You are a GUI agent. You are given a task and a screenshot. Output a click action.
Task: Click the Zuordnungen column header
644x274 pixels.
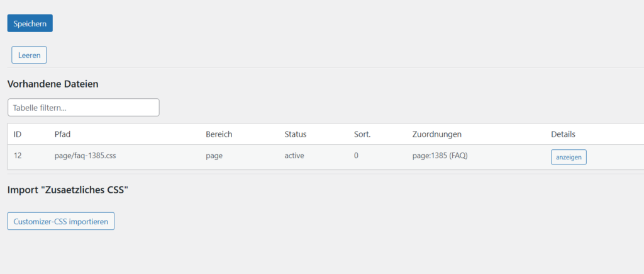pyautogui.click(x=437, y=134)
